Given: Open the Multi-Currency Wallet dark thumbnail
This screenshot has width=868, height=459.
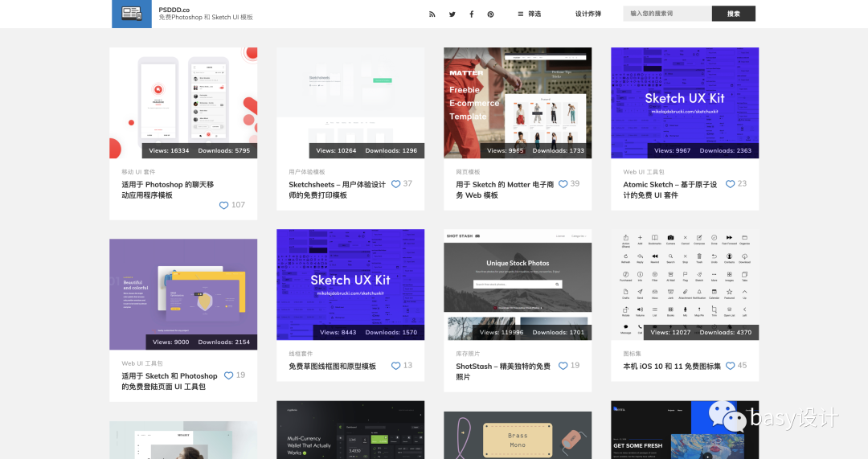Looking at the screenshot, I should (350, 430).
